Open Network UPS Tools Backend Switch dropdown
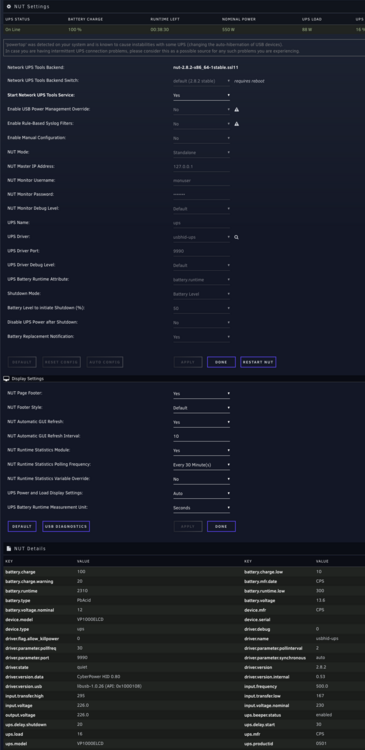Viewport: 365px width, 750px height. [201, 81]
